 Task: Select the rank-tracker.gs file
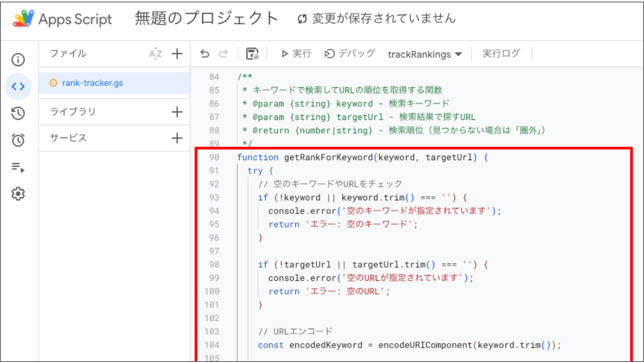pyautogui.click(x=115, y=83)
